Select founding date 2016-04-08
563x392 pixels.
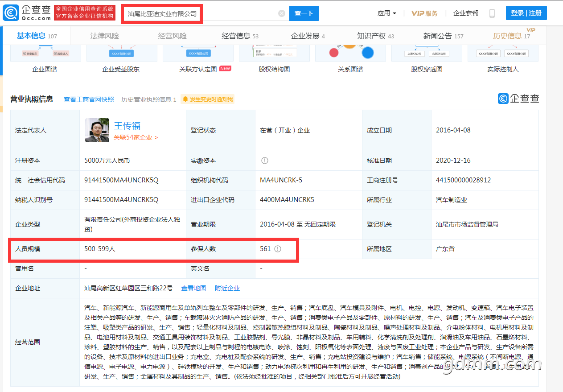pyautogui.click(x=453, y=130)
